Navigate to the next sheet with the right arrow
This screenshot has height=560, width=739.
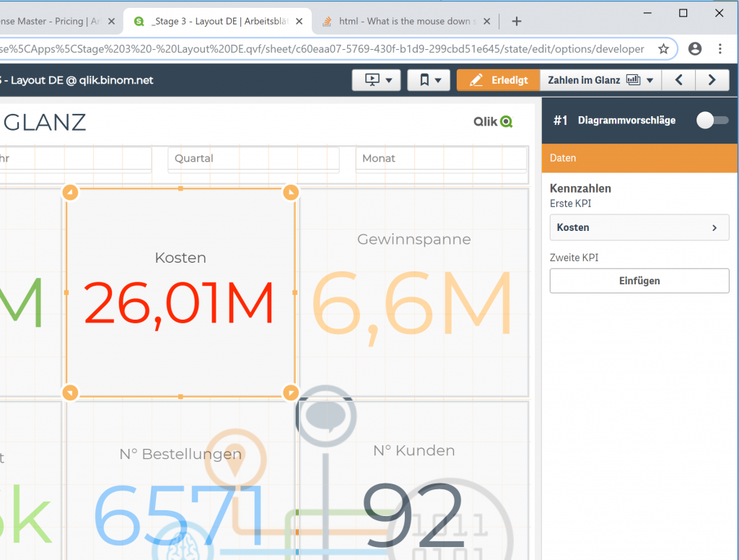[712, 79]
